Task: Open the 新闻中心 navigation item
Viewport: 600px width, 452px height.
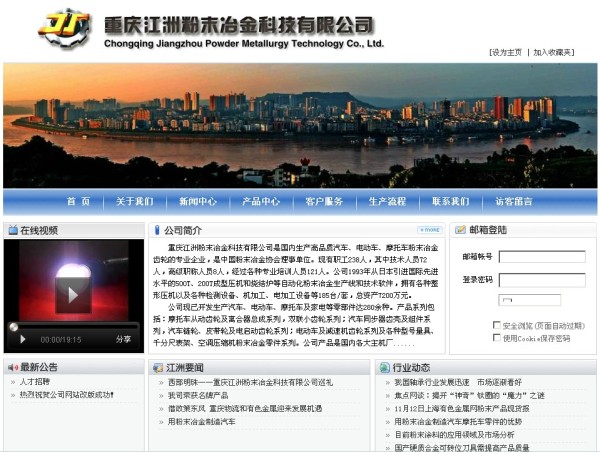Action: click(198, 201)
